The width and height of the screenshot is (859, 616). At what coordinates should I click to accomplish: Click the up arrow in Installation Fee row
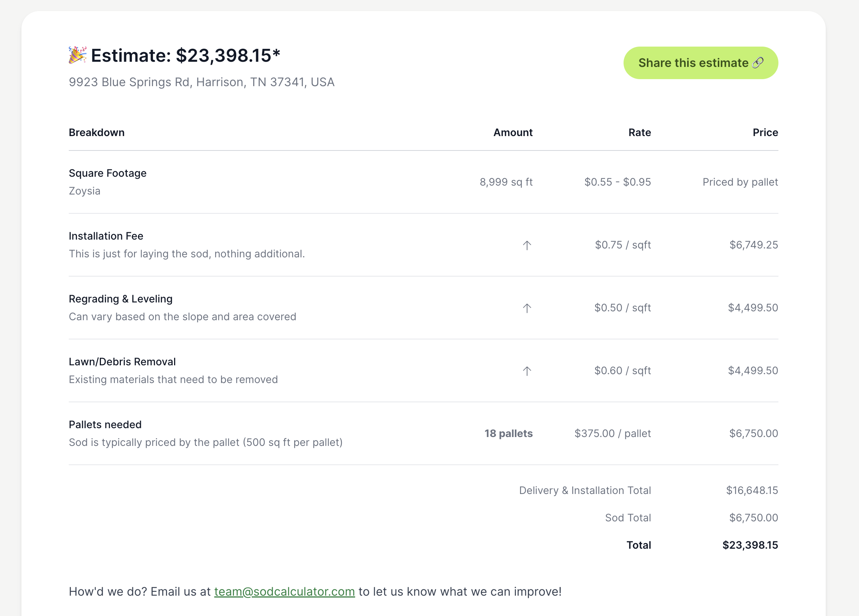click(x=527, y=246)
